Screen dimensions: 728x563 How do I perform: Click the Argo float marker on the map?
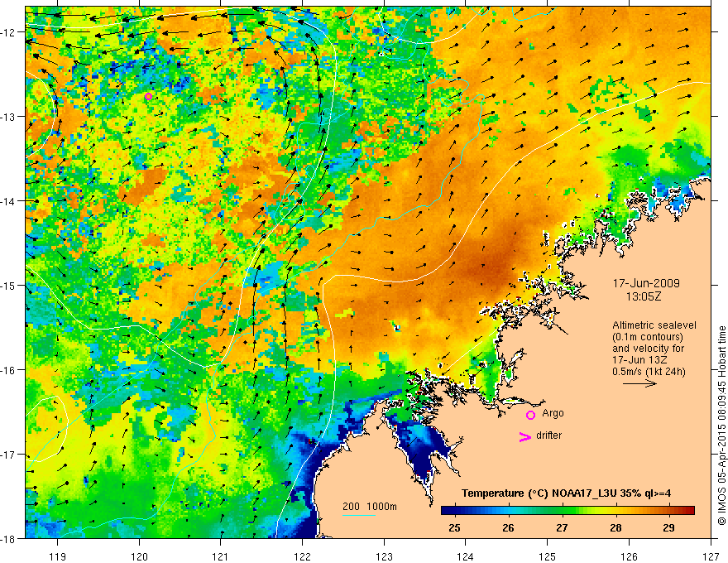(148, 97)
